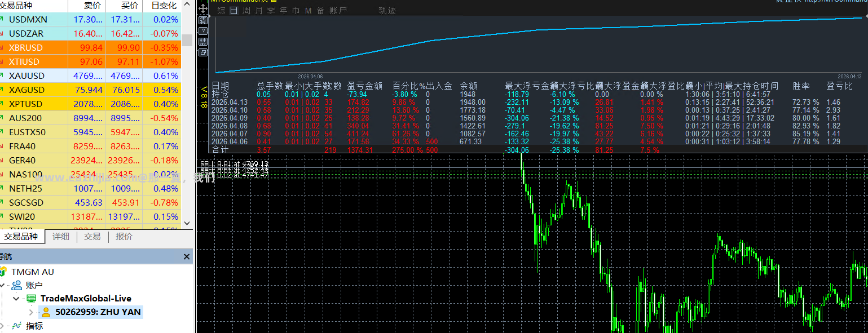Viewport: 868px width, 333px height.
Task: Click the market watch vertical scrollbar thumb
Action: pos(187,40)
